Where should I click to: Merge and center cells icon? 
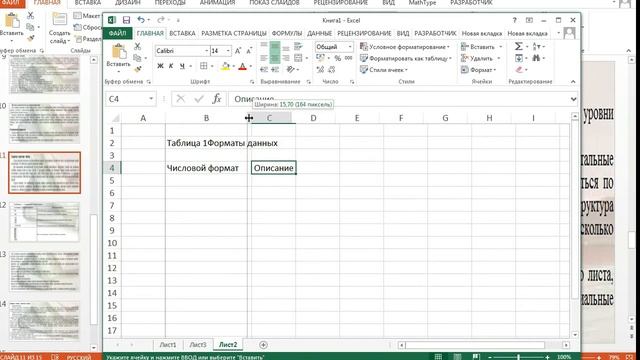(x=298, y=58)
